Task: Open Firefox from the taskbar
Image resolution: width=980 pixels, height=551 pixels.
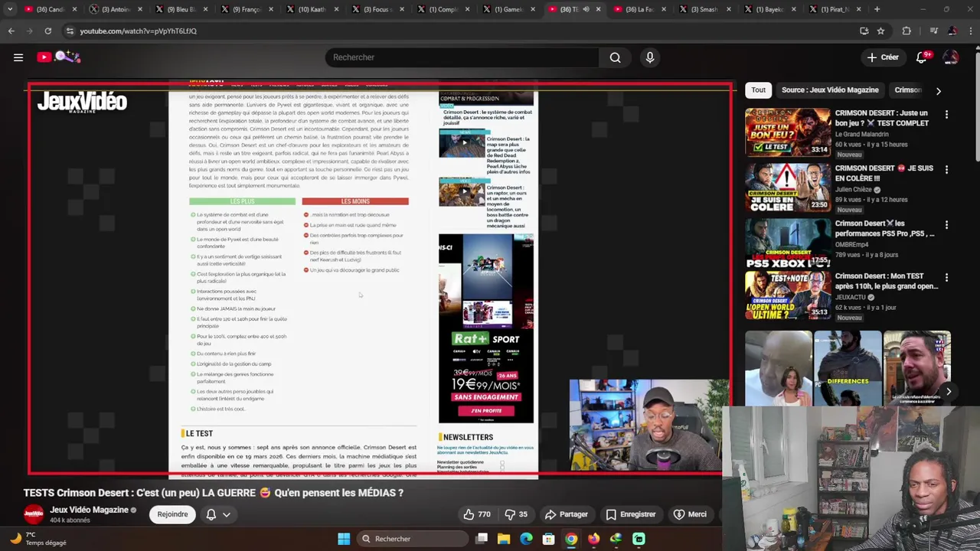Action: 593,539
